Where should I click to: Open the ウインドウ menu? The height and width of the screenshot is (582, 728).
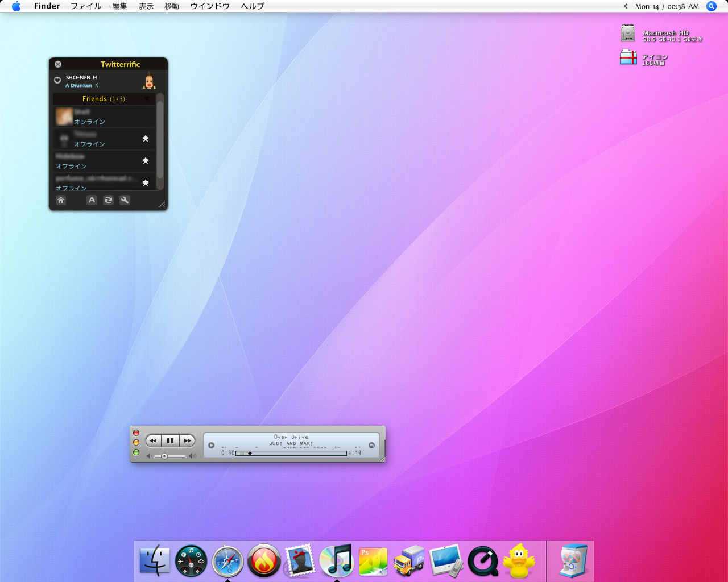click(x=210, y=6)
